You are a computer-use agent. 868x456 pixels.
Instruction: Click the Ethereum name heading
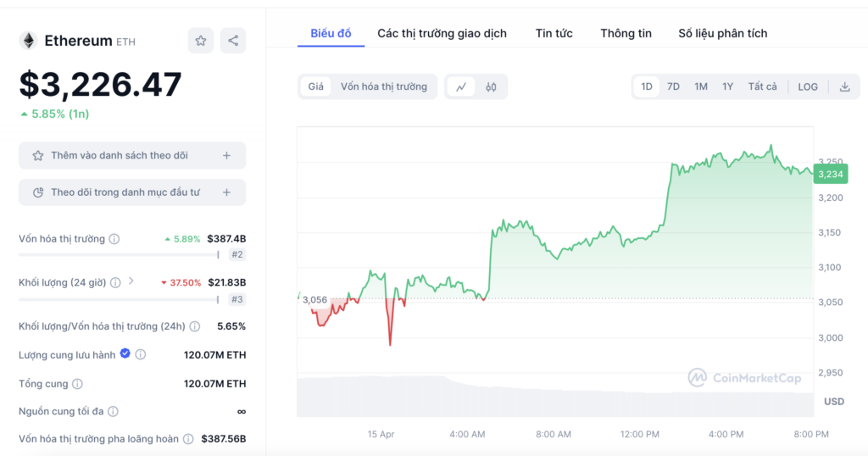78,41
